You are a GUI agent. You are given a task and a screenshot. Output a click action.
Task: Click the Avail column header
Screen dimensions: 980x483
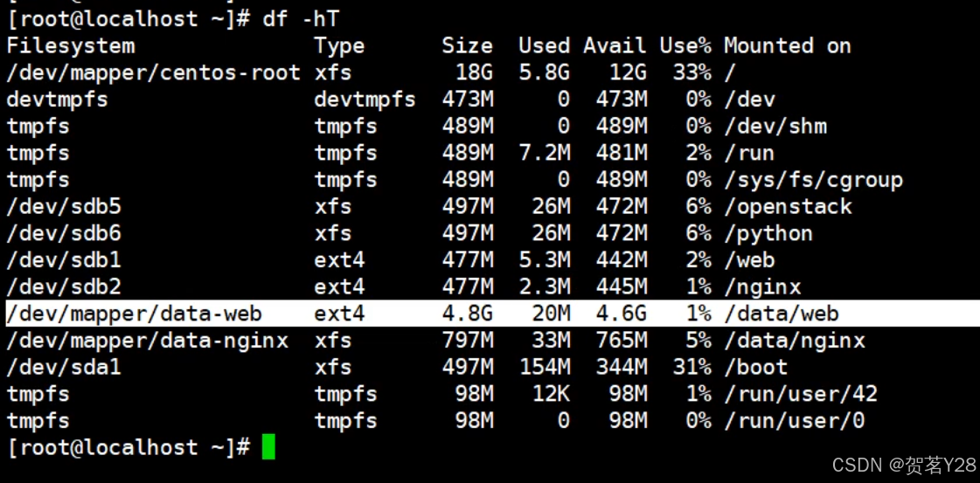click(615, 46)
